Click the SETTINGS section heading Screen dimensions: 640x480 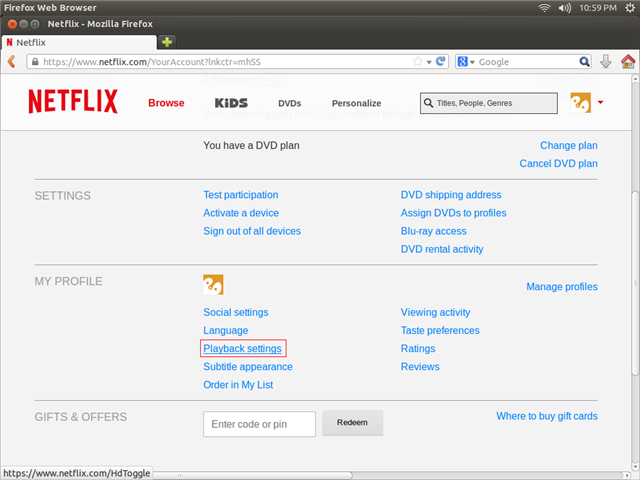(62, 196)
